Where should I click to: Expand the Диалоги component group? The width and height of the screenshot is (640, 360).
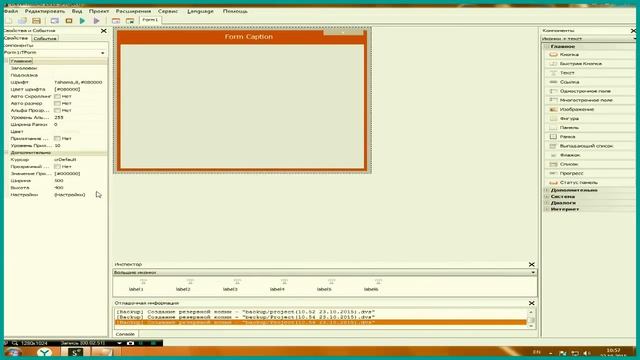(x=547, y=203)
